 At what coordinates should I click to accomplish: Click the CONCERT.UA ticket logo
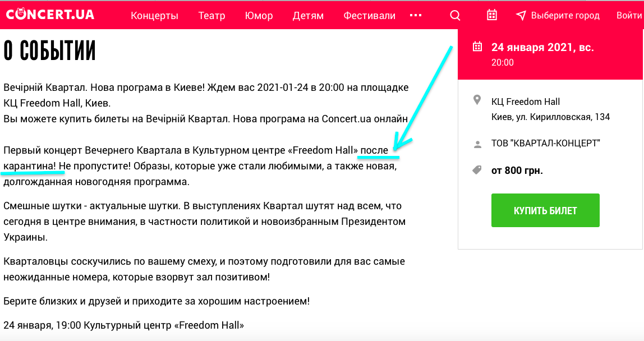click(x=49, y=15)
